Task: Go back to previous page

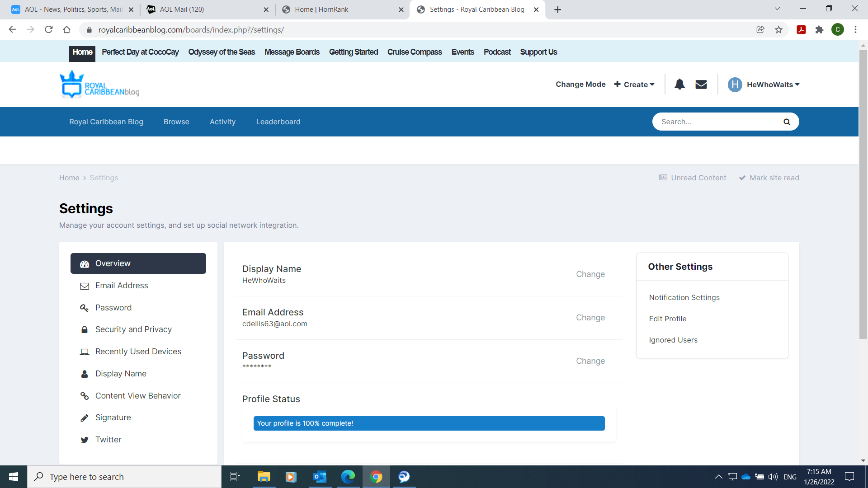Action: (x=12, y=30)
